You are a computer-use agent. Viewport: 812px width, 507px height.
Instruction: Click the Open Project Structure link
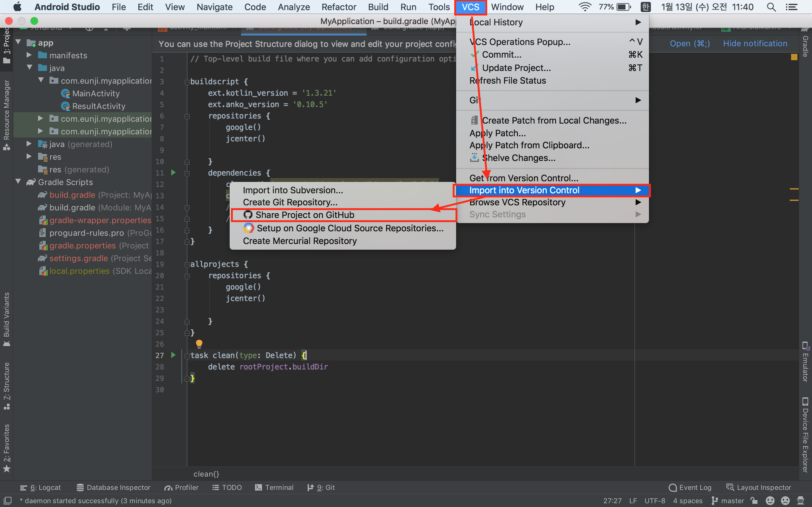click(x=690, y=44)
